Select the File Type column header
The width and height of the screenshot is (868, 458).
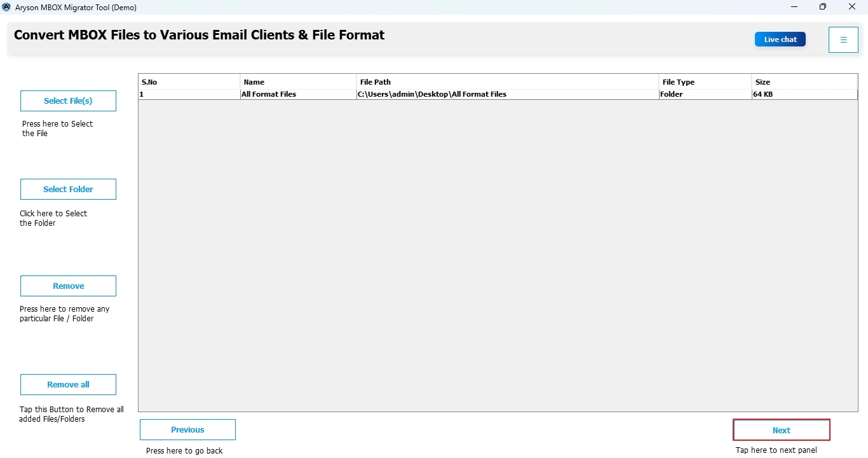click(705, 82)
